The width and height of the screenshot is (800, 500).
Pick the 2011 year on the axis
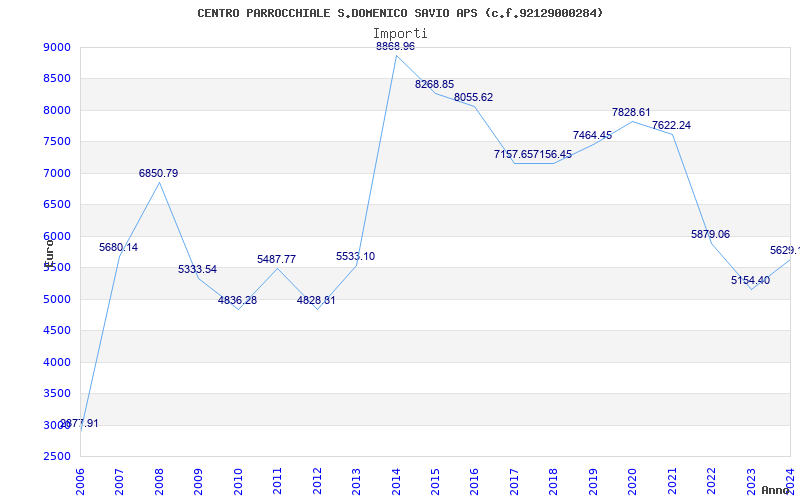click(278, 482)
